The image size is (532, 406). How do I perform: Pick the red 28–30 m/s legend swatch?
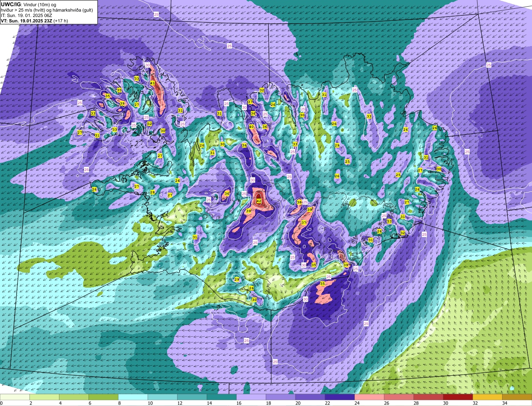pos(428,397)
